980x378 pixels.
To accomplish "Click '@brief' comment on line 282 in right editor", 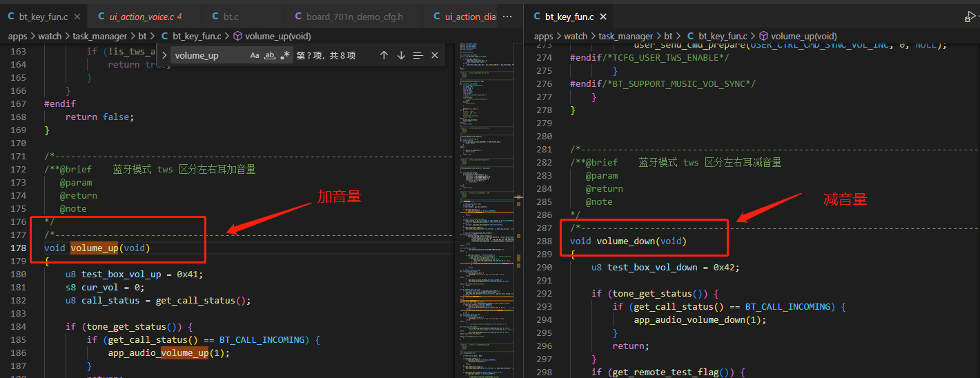I will coord(602,162).
